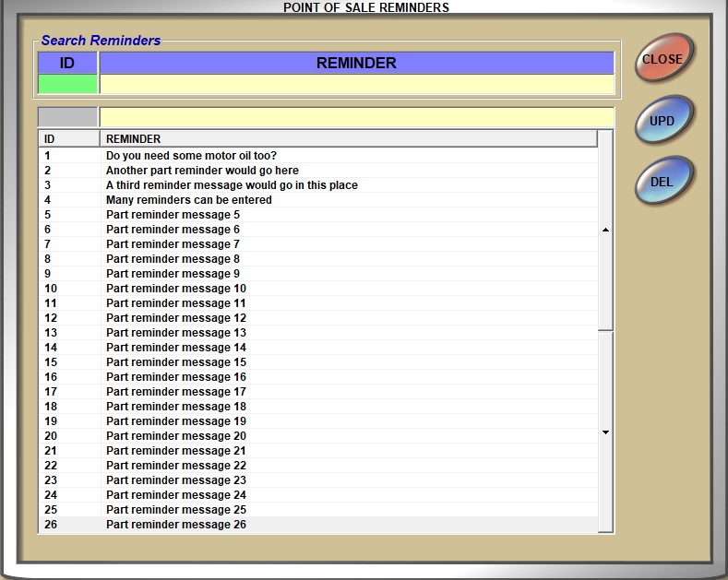
Task: Select "A third reminder message" row
Action: (232, 185)
